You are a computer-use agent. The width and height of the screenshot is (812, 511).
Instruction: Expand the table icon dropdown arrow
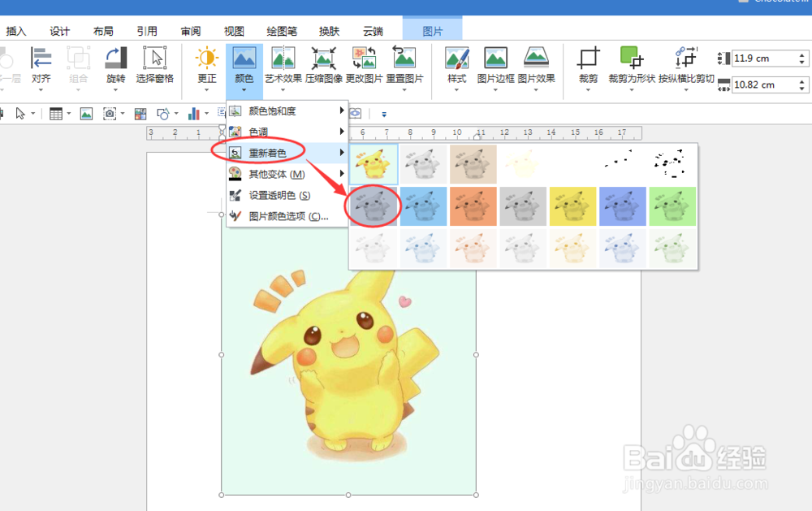pos(68,114)
